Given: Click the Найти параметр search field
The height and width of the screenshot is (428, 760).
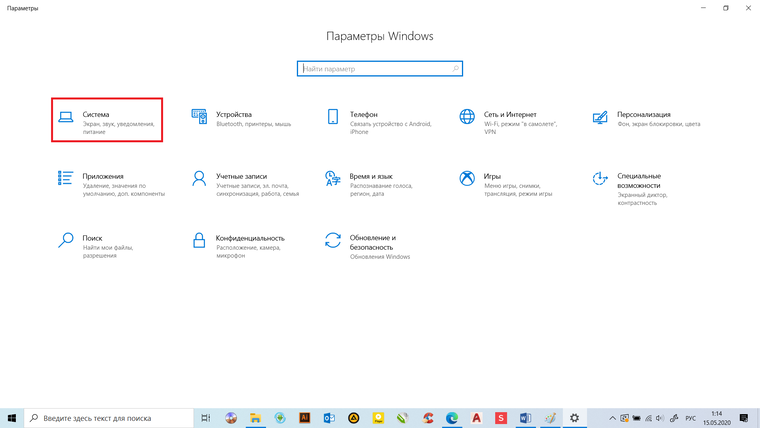Looking at the screenshot, I should (380, 69).
